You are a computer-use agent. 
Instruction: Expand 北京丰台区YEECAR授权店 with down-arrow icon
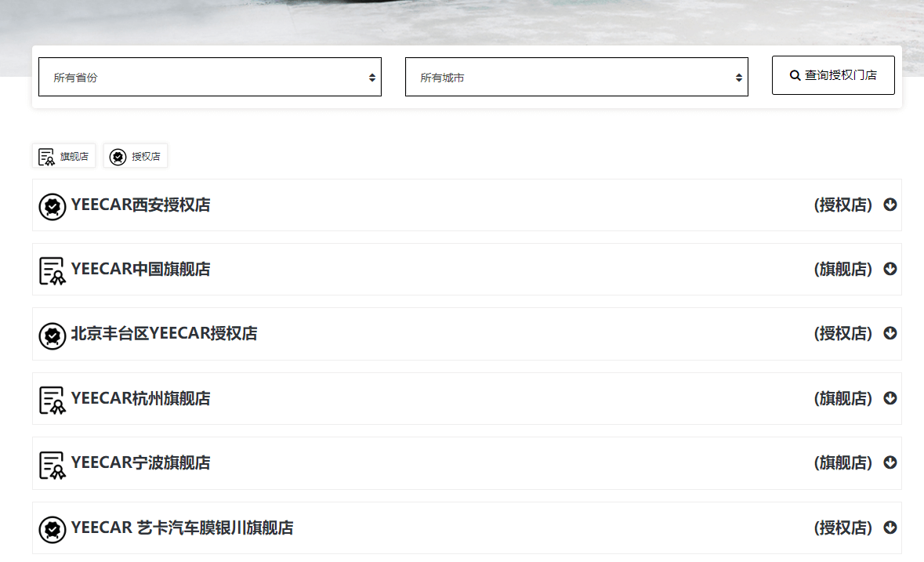click(890, 333)
